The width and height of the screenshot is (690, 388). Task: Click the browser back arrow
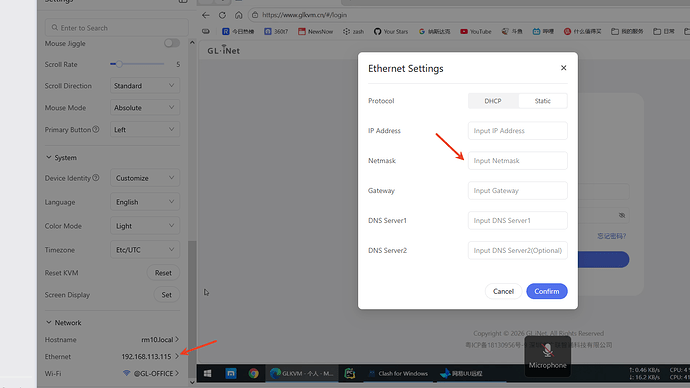[206, 15]
